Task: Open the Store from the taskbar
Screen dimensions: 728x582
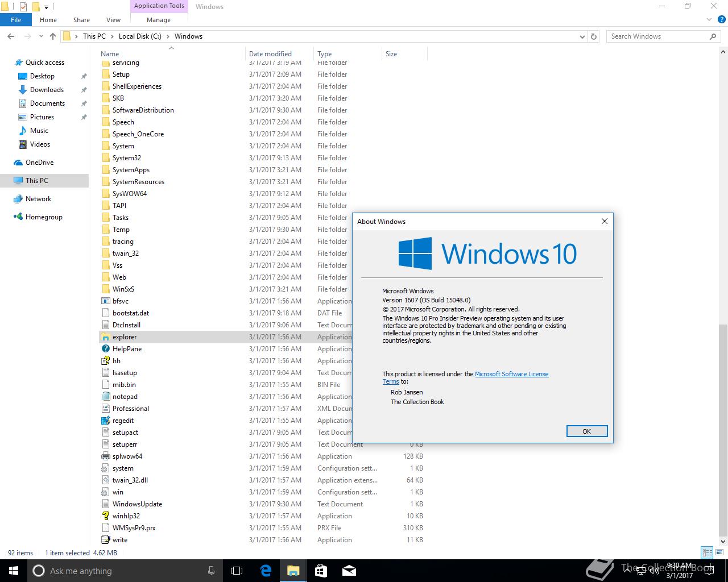Action: point(321,571)
